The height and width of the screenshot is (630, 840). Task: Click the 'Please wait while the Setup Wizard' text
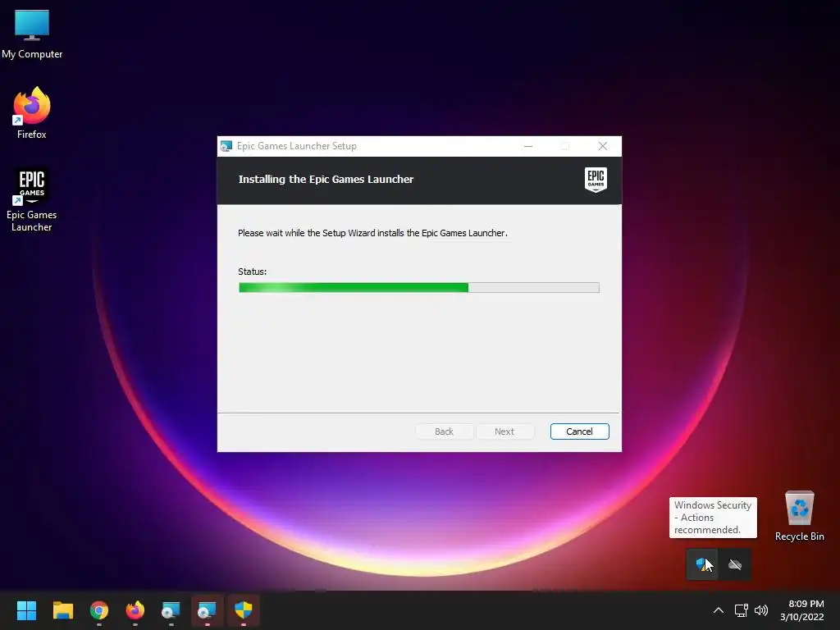click(372, 233)
